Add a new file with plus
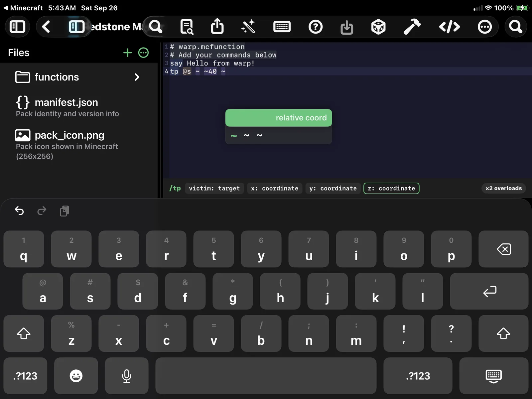532x399 pixels. [128, 53]
